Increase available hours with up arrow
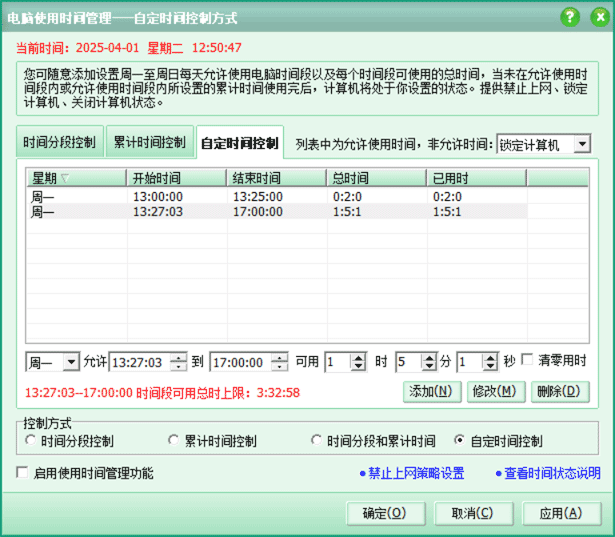The height and width of the screenshot is (537, 615). pos(360,357)
